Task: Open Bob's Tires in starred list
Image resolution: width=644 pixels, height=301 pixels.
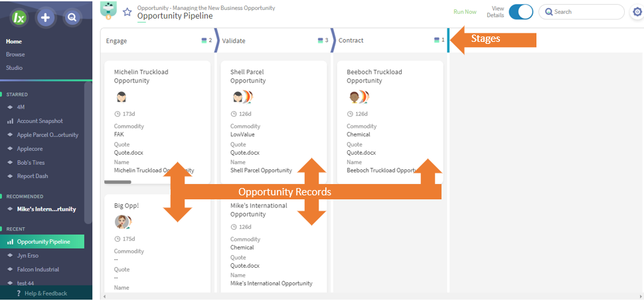Action: coord(31,162)
